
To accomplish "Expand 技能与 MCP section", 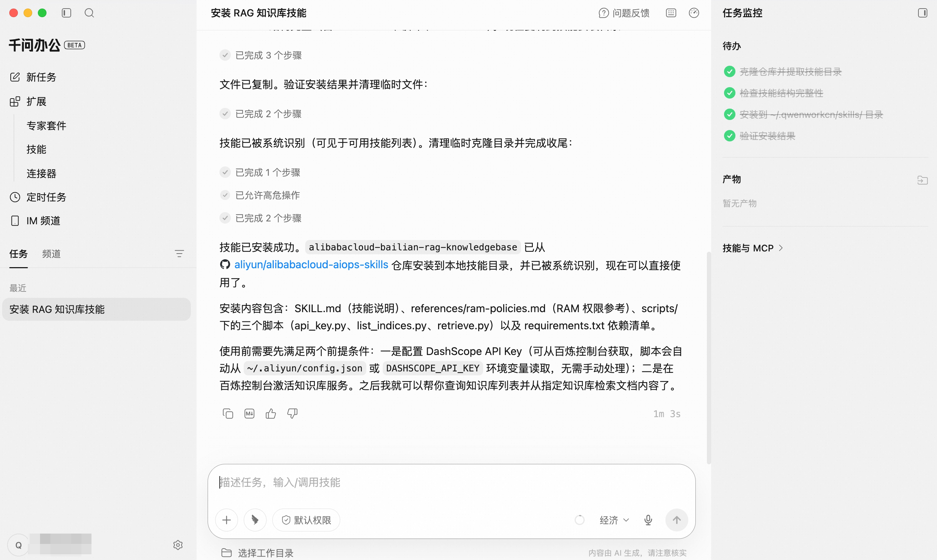I will [753, 248].
